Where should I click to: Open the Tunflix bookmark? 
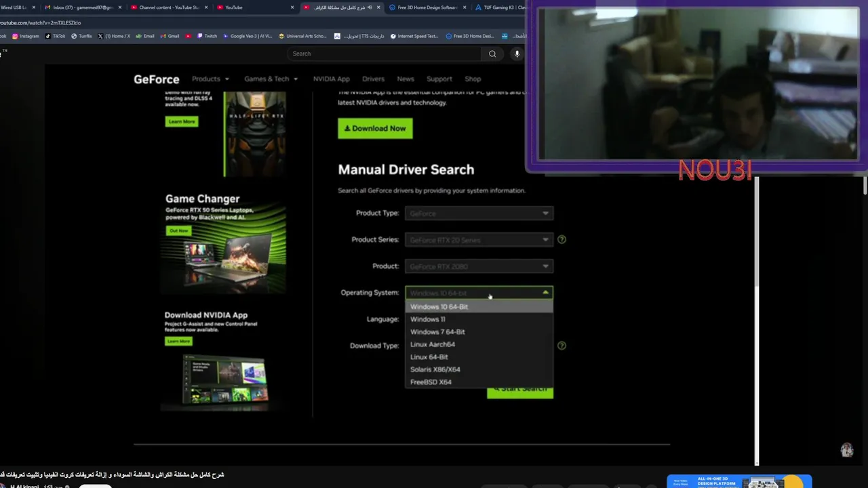pos(81,36)
